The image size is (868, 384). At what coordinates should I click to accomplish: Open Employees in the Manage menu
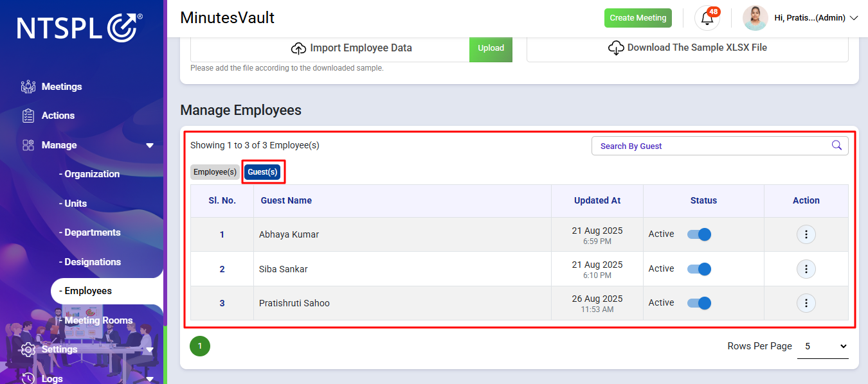[107, 291]
